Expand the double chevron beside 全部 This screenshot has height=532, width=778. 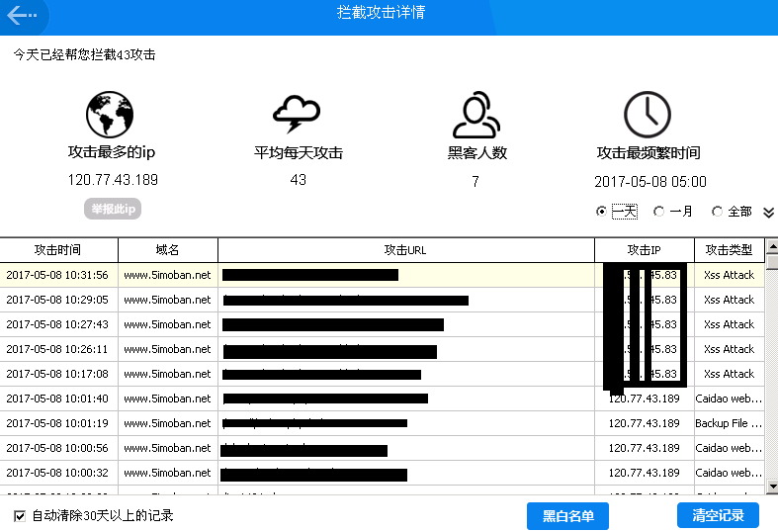click(768, 213)
